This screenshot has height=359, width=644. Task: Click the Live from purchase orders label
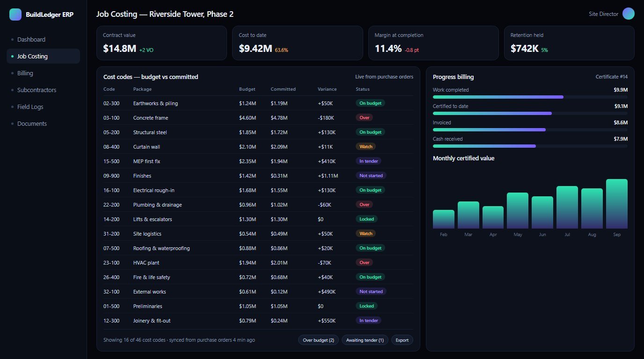(384, 77)
